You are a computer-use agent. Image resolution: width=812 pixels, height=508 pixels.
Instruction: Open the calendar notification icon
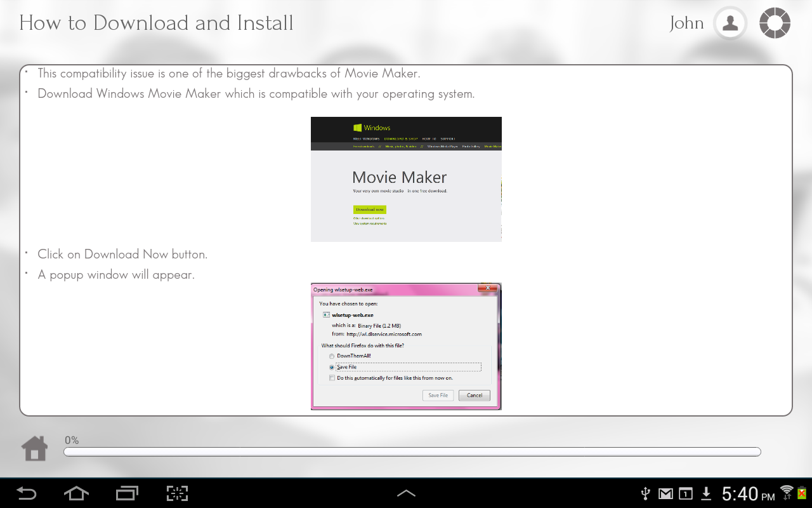(686, 493)
